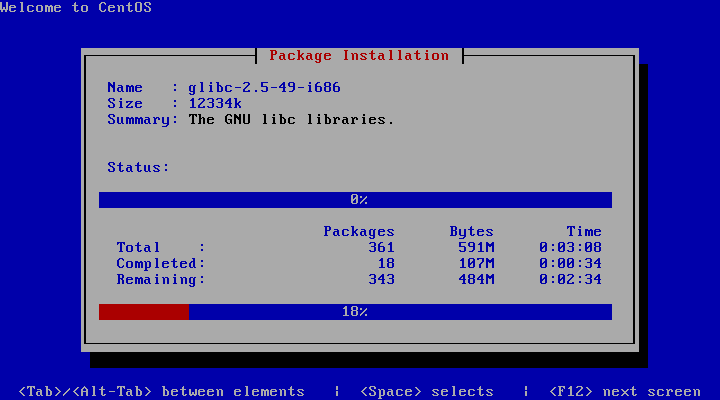The image size is (720, 400).
Task: Click the <Space> selects hint
Action: (427, 391)
